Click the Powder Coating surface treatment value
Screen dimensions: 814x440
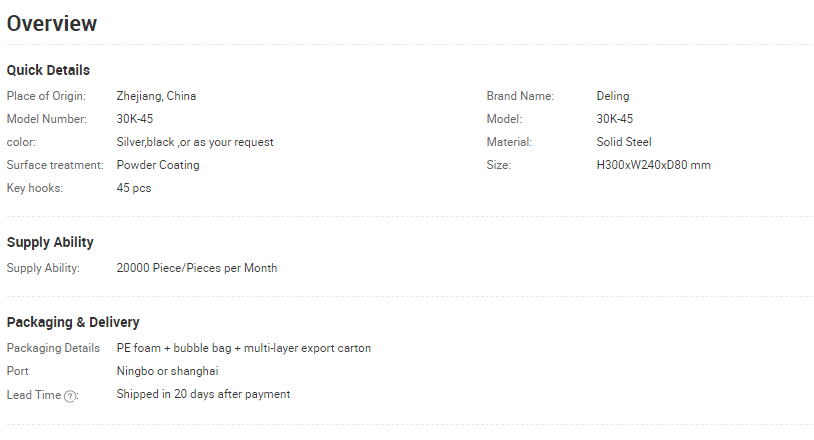click(158, 165)
